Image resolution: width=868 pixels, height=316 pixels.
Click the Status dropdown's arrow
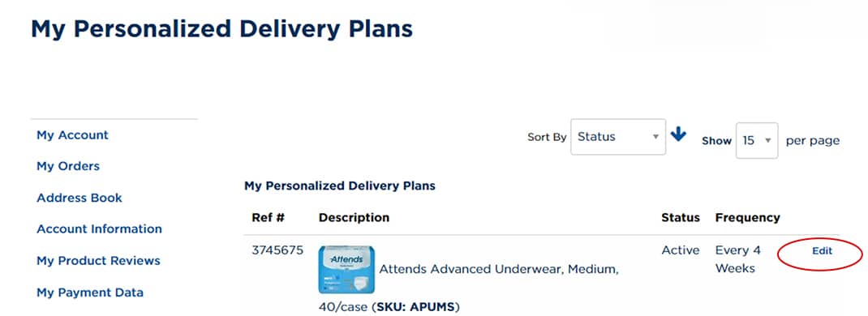click(x=655, y=136)
